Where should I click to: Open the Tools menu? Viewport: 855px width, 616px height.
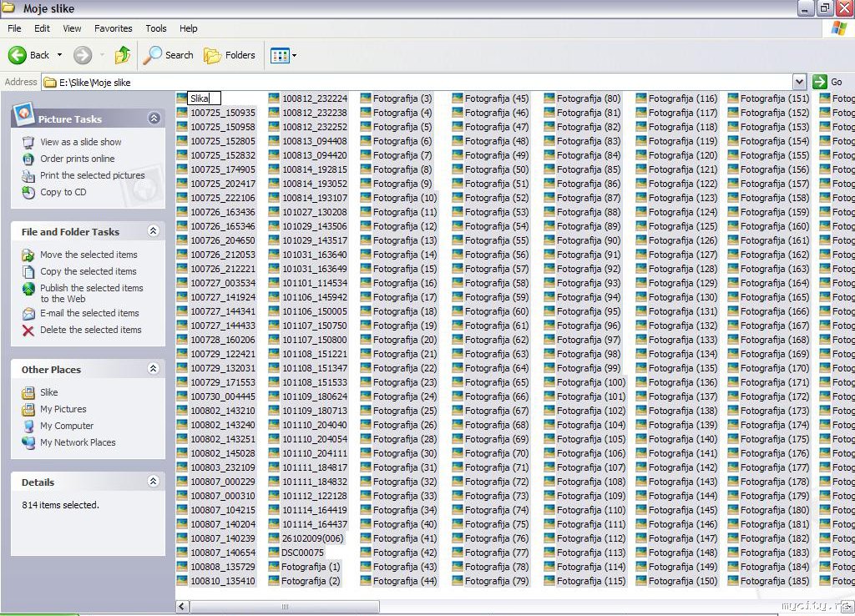pos(156,28)
